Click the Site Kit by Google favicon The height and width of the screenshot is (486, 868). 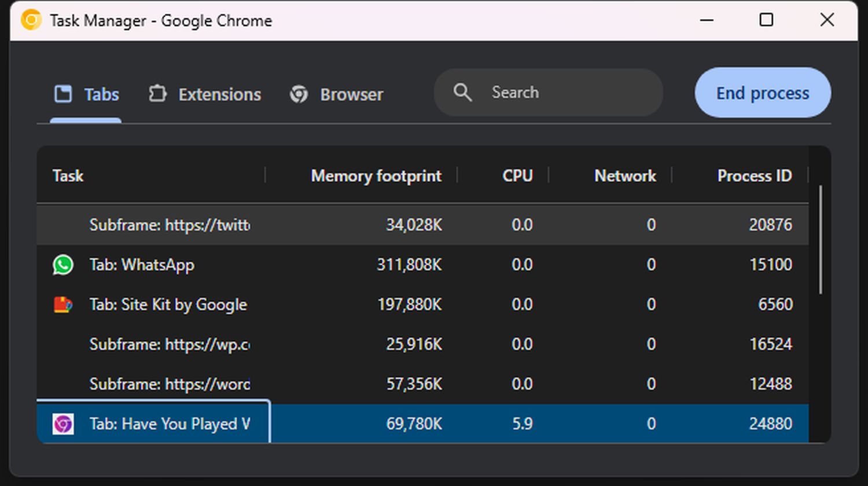pos(63,305)
